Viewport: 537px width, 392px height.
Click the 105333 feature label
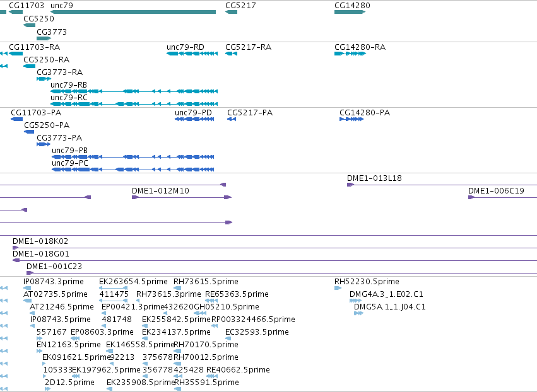point(57,370)
